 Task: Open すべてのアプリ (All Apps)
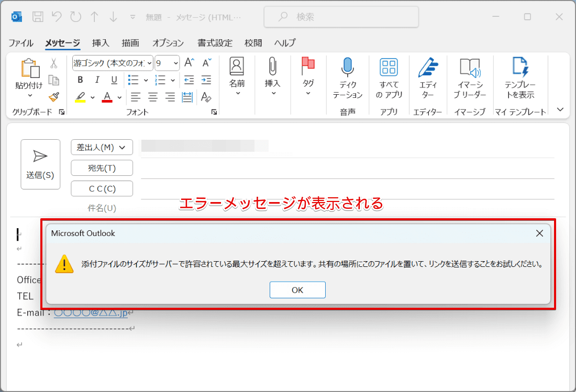coord(389,79)
